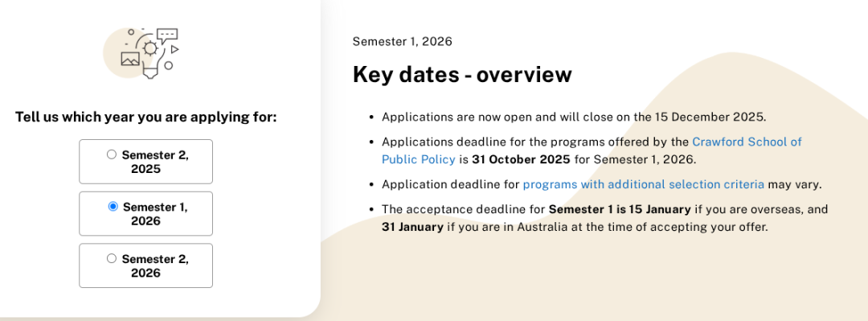Click the 'Tell us which year' prompt text
868x321 pixels.
pyautogui.click(x=145, y=117)
